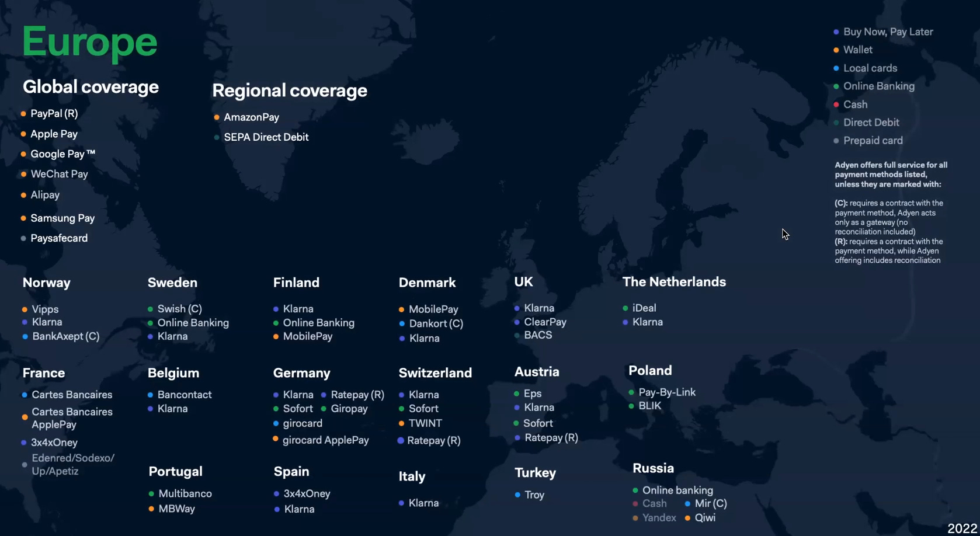Select BACS under UK
This screenshot has height=536, width=980.
538,335
